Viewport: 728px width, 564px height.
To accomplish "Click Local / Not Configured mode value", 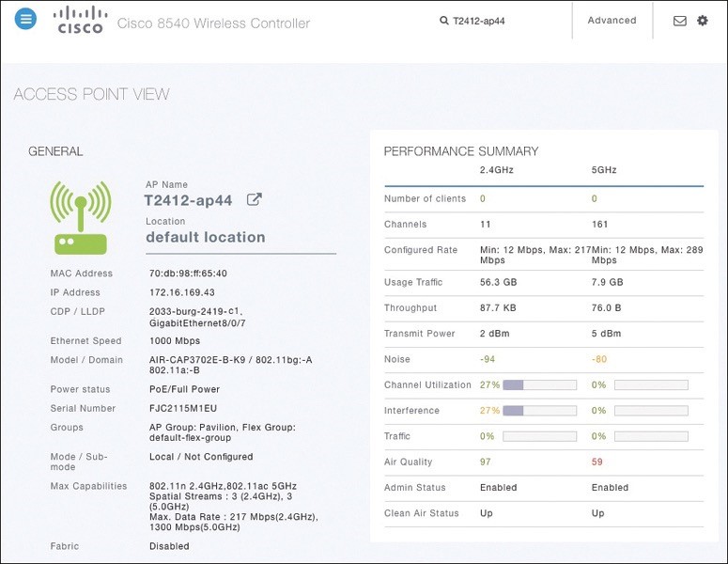I will 201,456.
